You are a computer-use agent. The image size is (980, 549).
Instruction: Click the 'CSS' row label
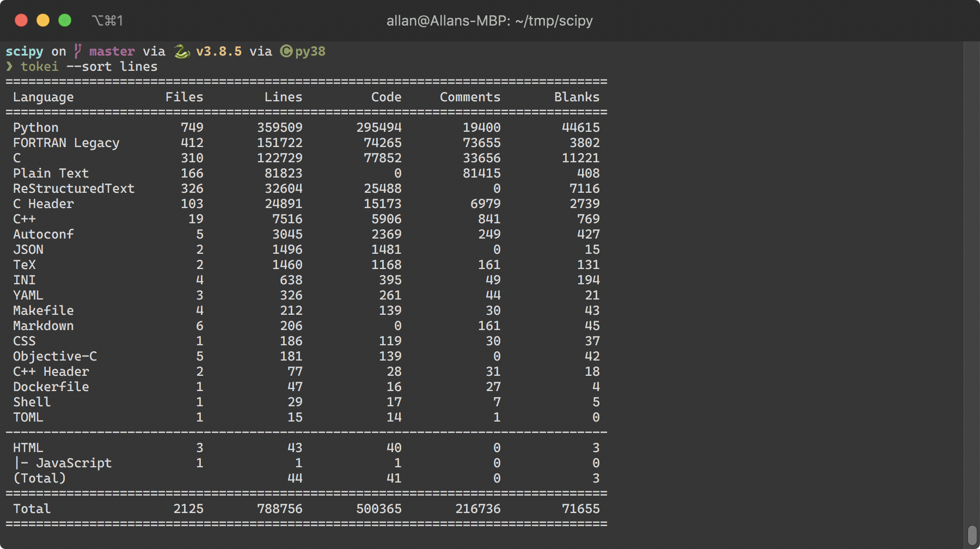[24, 341]
